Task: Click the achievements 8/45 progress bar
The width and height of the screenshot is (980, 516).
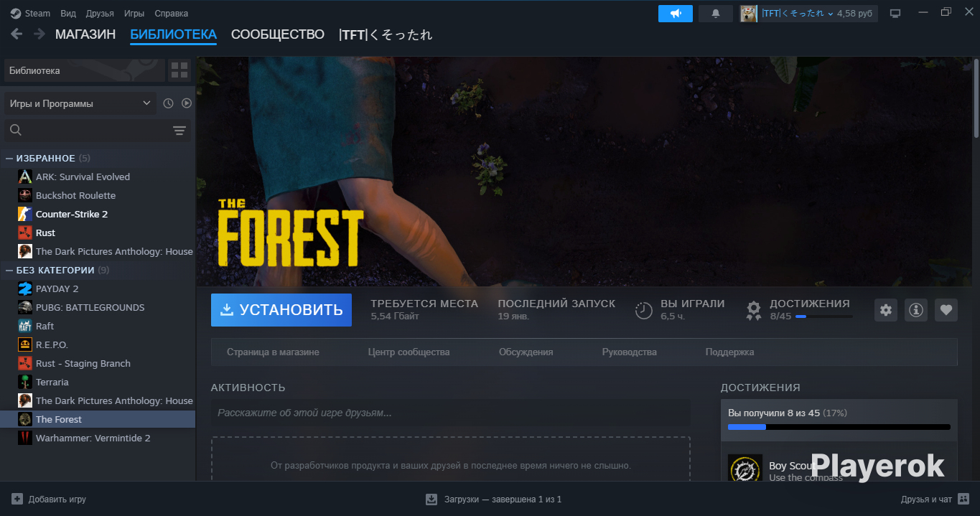Action: click(824, 316)
